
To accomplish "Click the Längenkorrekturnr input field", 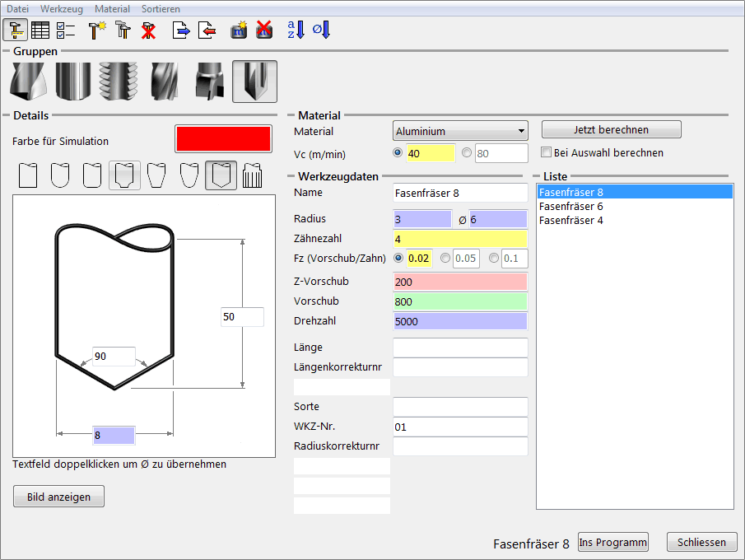I will tap(460, 367).
